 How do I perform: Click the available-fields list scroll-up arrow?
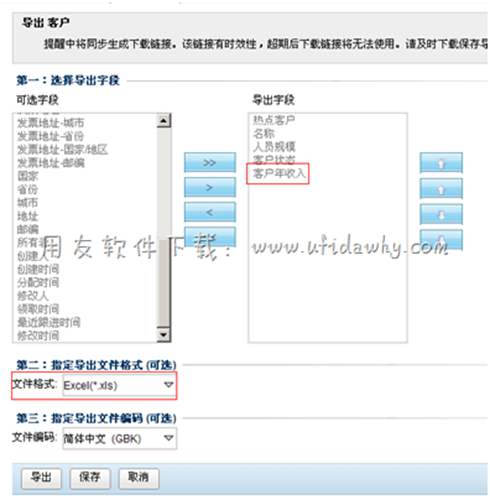click(163, 120)
